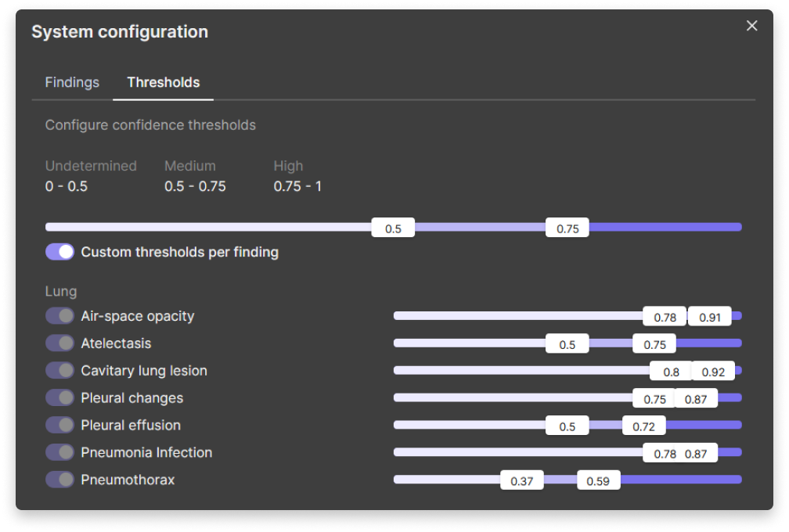Toggle the Pneumonia Infection switch
Image resolution: width=789 pixels, height=532 pixels.
point(59,453)
